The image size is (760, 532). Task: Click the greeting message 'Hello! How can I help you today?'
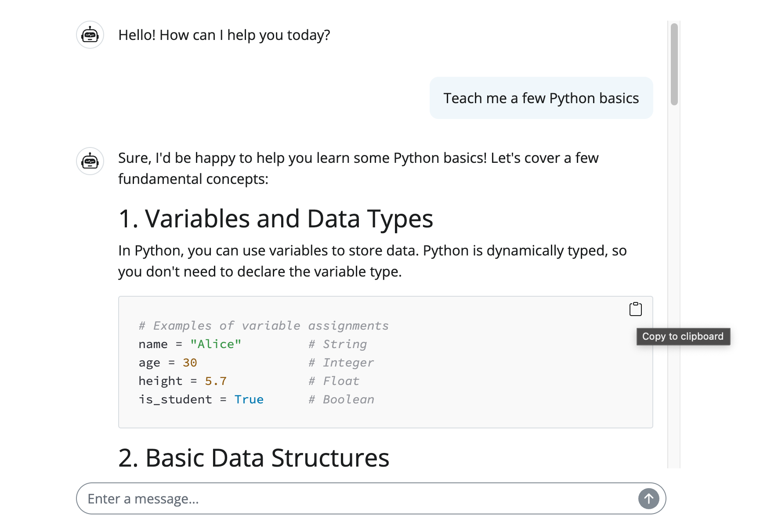click(224, 35)
